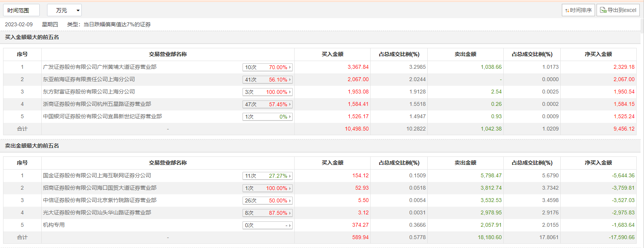The height and width of the screenshot is (248, 644).
Task: Expand 浙商证券 47次 57.45% box
Action: coord(268,104)
